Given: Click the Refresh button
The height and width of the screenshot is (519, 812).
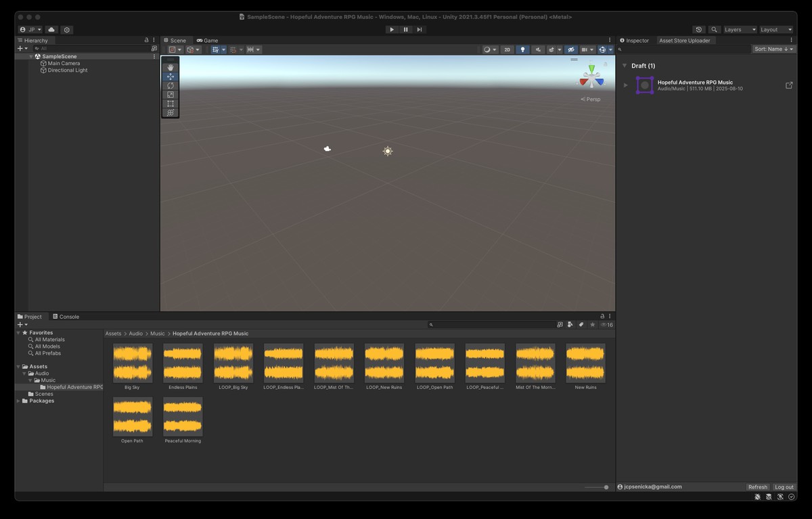Looking at the screenshot, I should (x=757, y=487).
